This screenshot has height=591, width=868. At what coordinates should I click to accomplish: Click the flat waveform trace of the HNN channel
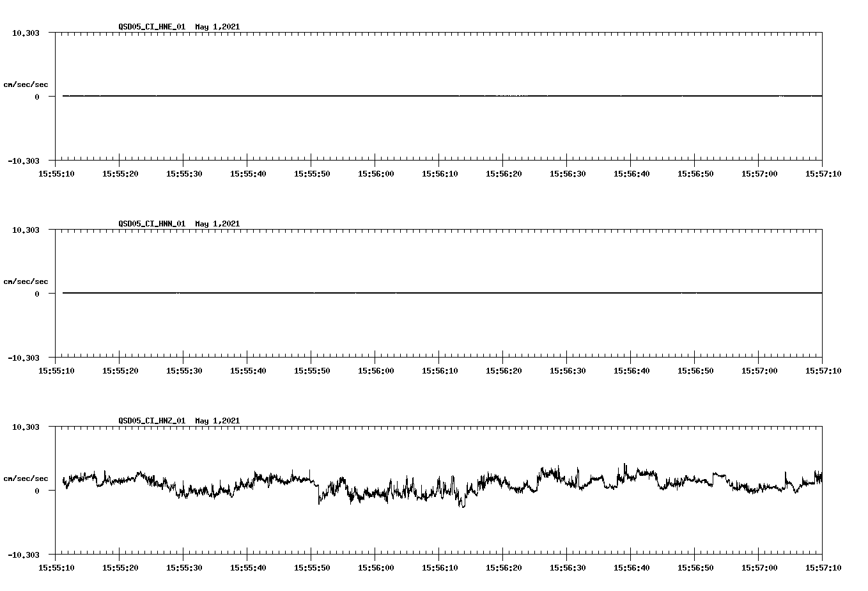click(384, 294)
